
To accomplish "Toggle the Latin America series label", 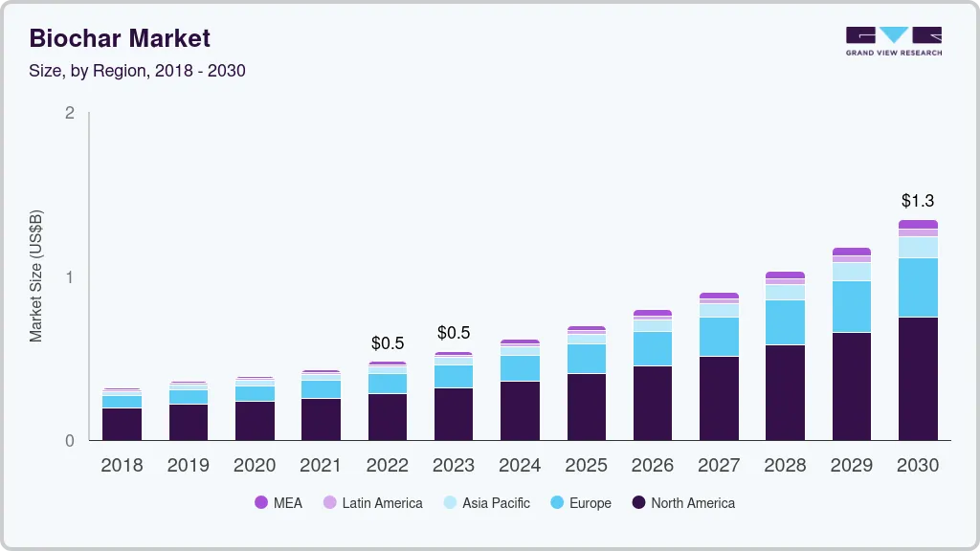I will (x=382, y=502).
